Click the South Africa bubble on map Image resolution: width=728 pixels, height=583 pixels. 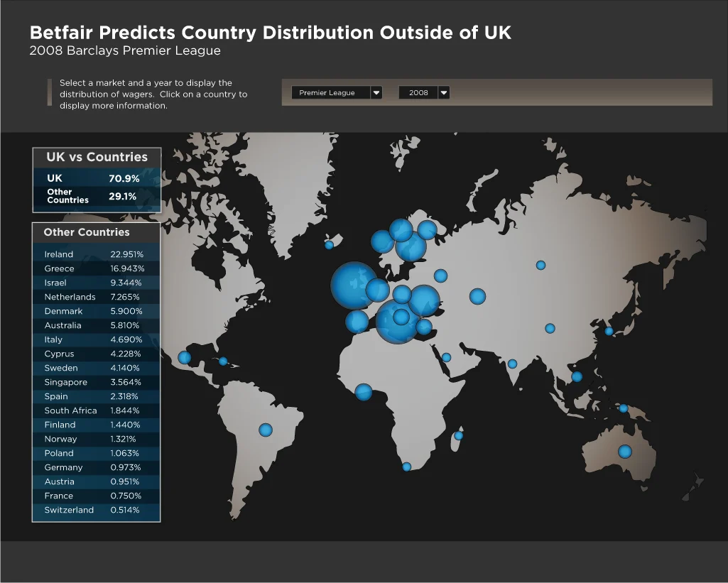click(x=407, y=467)
